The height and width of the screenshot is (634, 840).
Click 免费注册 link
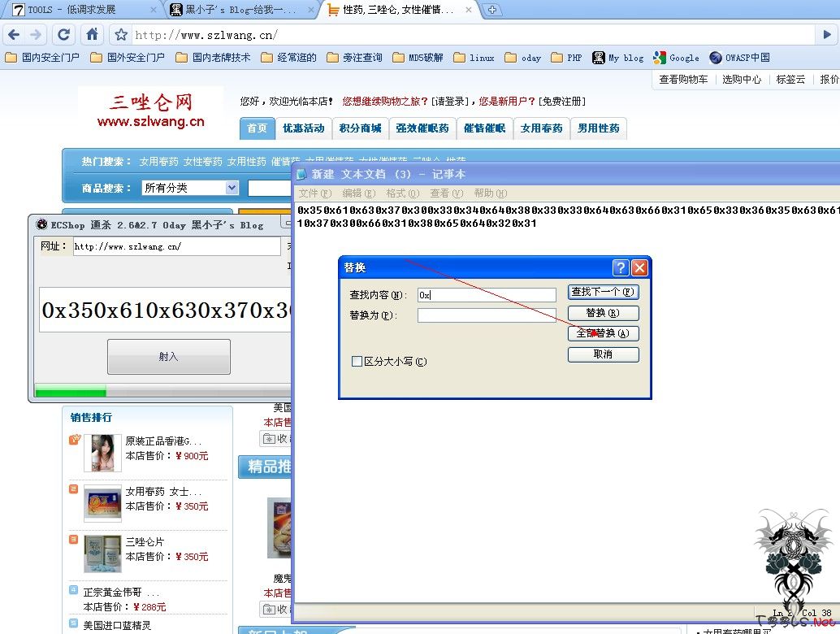[x=562, y=102]
